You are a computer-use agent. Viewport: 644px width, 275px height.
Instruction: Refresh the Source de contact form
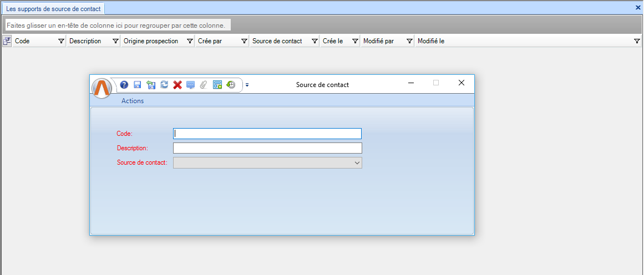[164, 85]
